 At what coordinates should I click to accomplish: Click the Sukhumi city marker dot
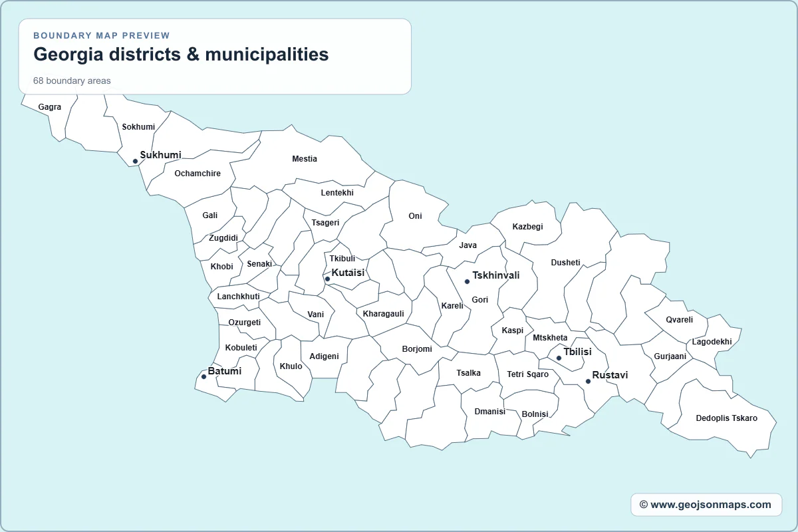click(135, 161)
